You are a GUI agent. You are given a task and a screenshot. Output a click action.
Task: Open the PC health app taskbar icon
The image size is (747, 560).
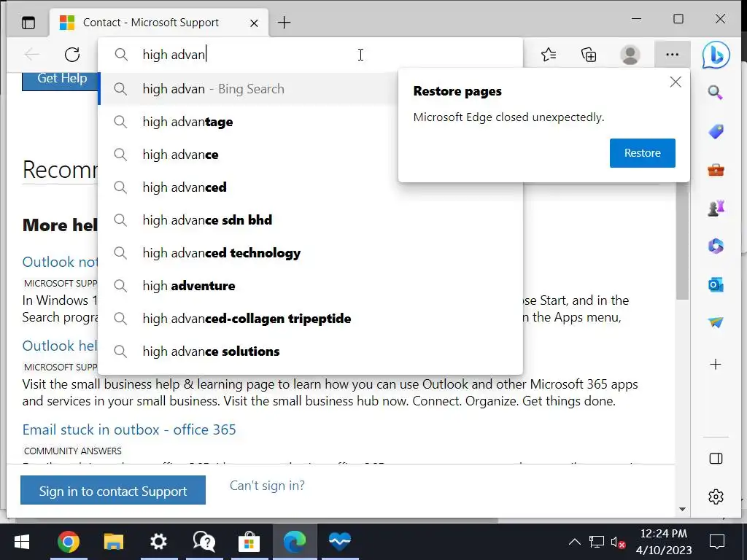click(x=340, y=542)
